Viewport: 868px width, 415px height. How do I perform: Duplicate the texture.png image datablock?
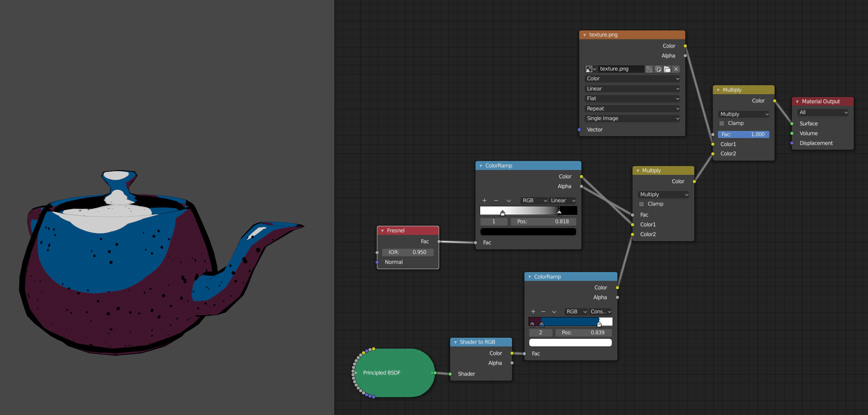pyautogui.click(x=658, y=69)
